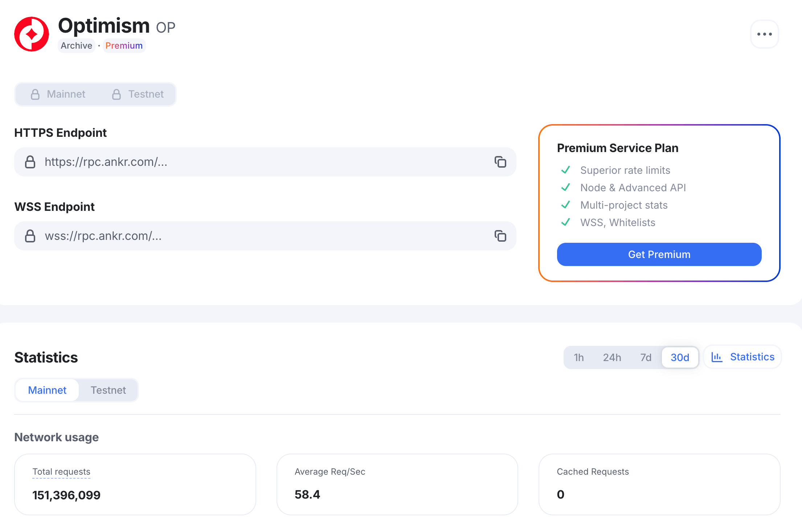Click the Total requests underlined label

pos(61,472)
